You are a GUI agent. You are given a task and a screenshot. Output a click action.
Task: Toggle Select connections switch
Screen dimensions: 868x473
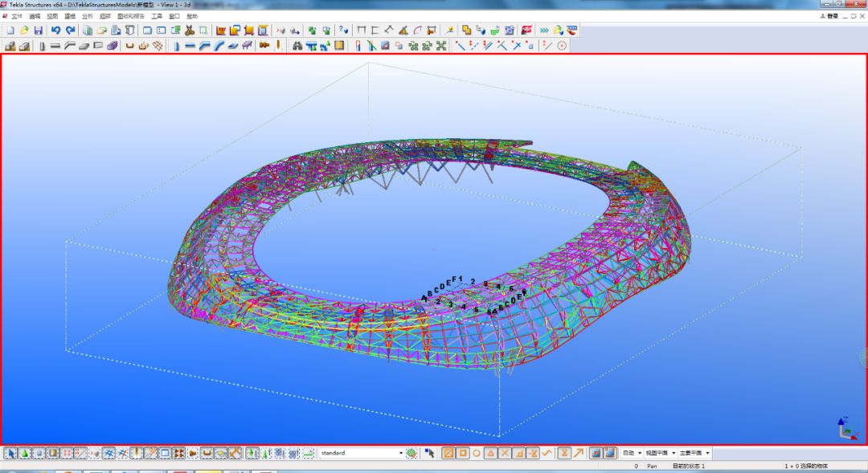point(25,453)
